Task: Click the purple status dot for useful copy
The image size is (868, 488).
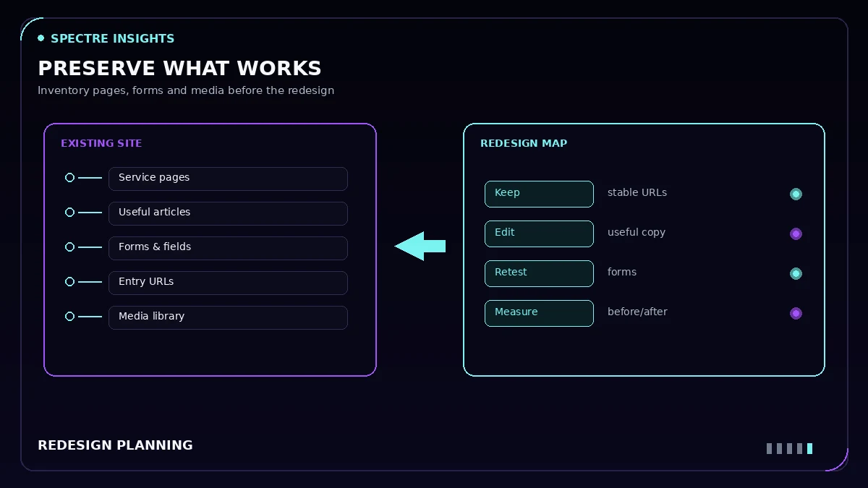Action: point(796,234)
